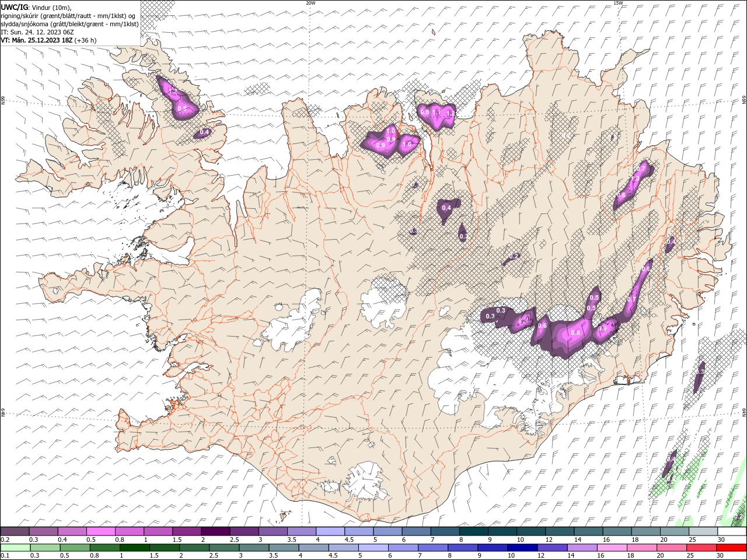Click light gray top-row swatch between 25 and 30

point(703,531)
